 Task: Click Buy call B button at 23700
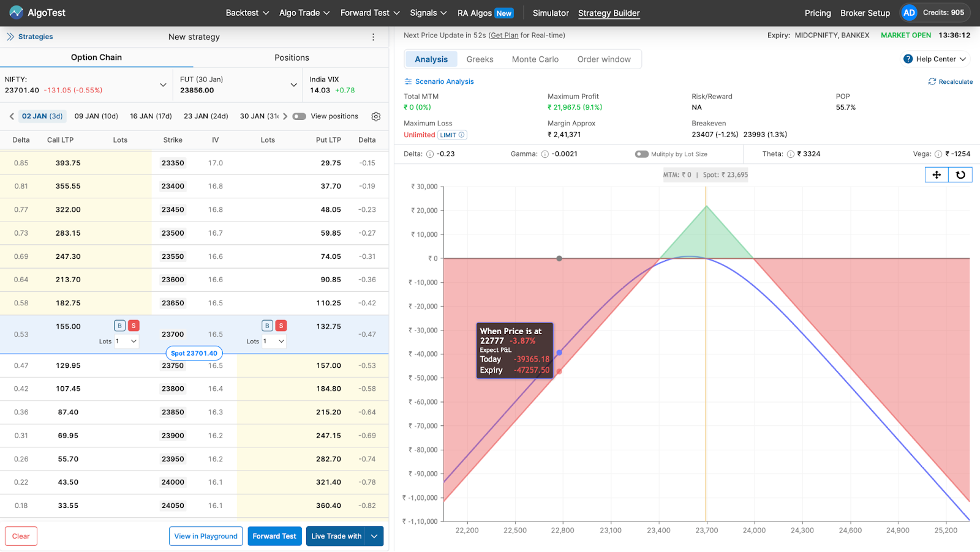119,326
